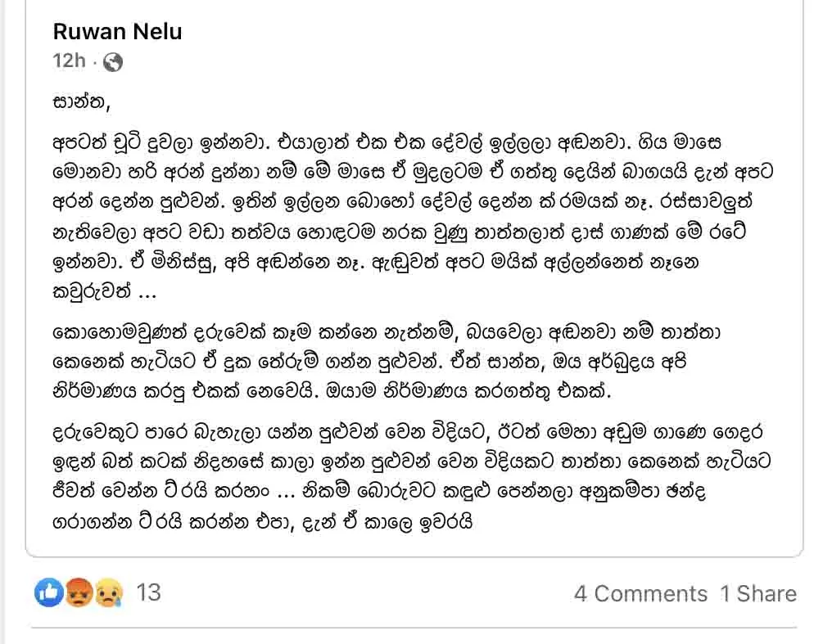Click paragraph beginning කොහොමවුණත් දරුවෙක්
Image resolution: width=814 pixels, height=644 pixels.
387,361
